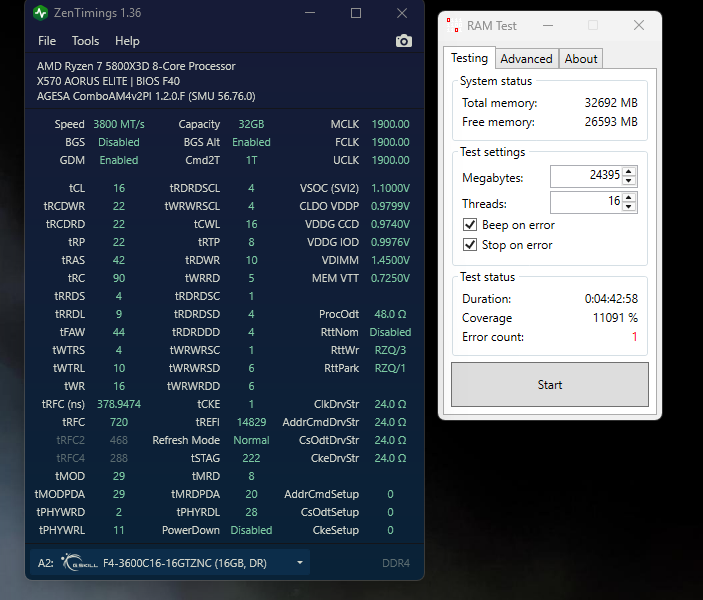
Task: Close the RAM Test window
Action: 639,25
